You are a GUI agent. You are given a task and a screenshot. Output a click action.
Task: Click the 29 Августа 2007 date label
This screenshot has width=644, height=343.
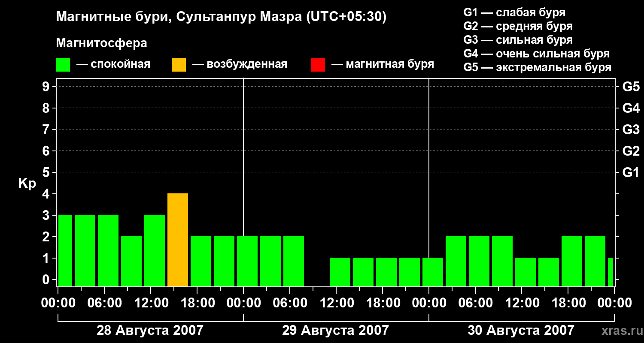335,331
